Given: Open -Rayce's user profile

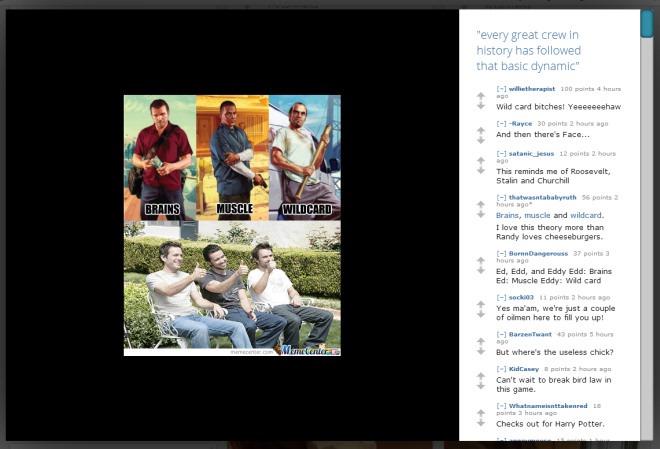Looking at the screenshot, I should [520, 123].
